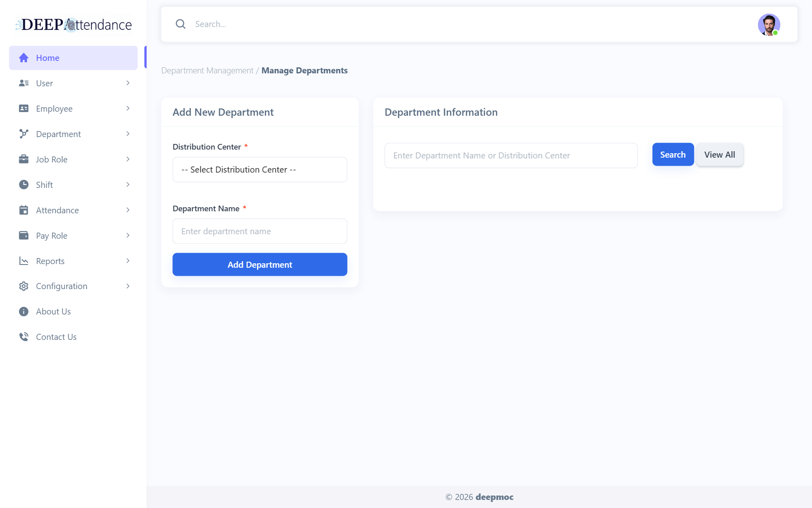Click the View All button
The height and width of the screenshot is (508, 812).
pyautogui.click(x=720, y=154)
